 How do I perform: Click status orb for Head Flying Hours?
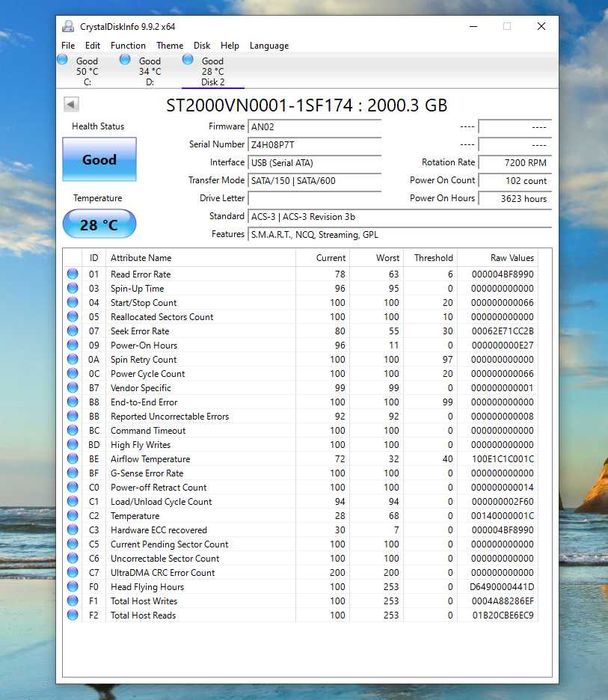[72, 587]
